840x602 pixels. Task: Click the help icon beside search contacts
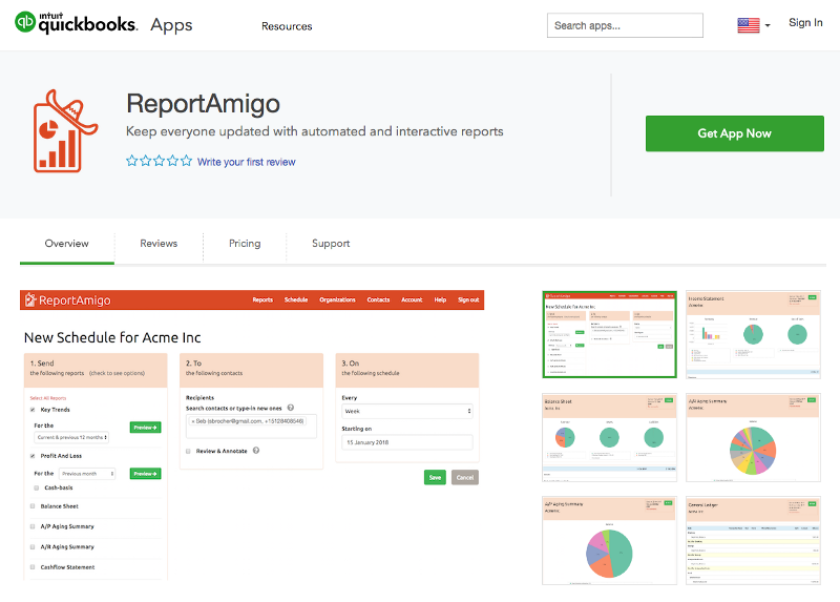pos(290,408)
